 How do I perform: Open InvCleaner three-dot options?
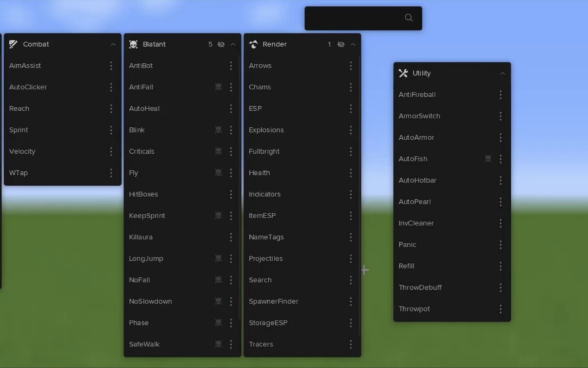click(500, 223)
